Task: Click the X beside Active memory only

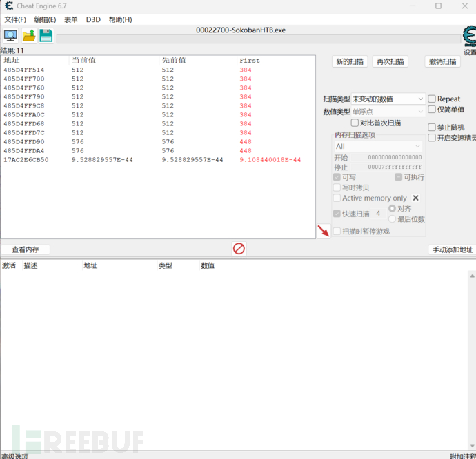Action: (415, 198)
